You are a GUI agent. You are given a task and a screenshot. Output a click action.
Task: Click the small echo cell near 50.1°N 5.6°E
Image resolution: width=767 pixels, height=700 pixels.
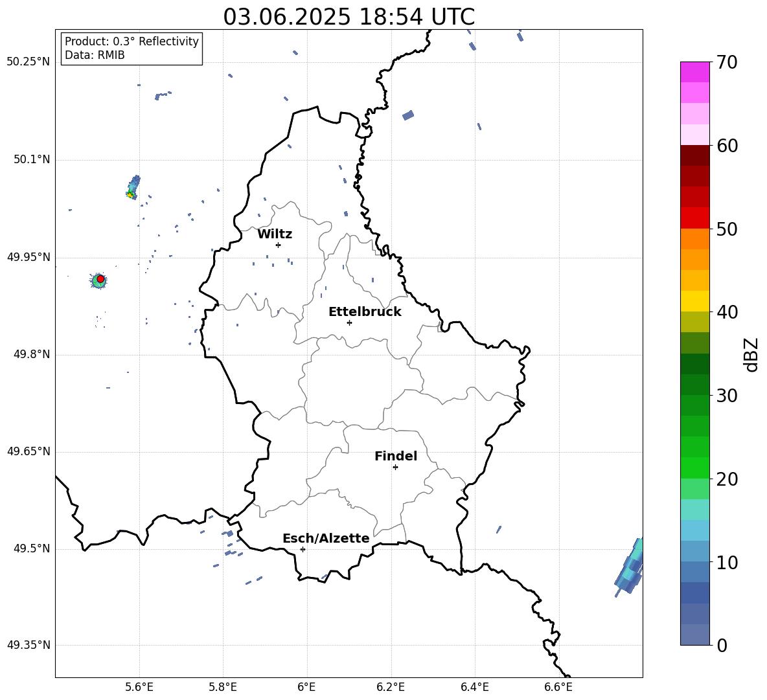pyautogui.click(x=133, y=187)
